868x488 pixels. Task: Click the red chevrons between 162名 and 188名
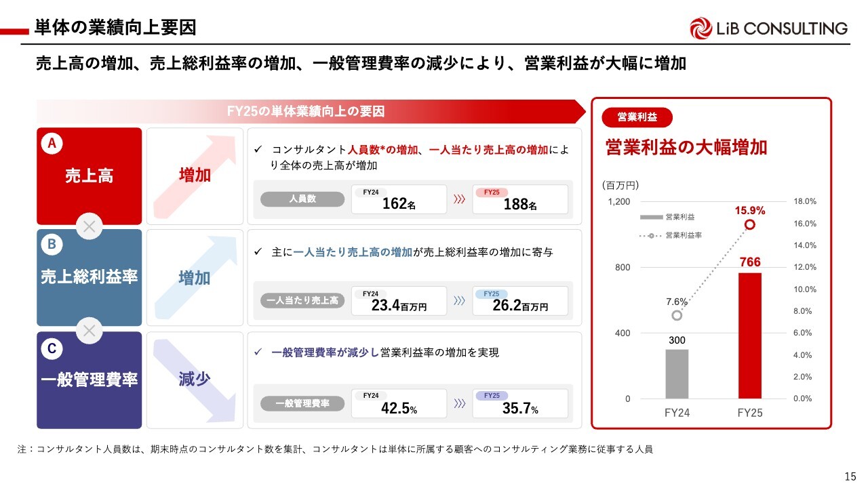pyautogui.click(x=459, y=199)
